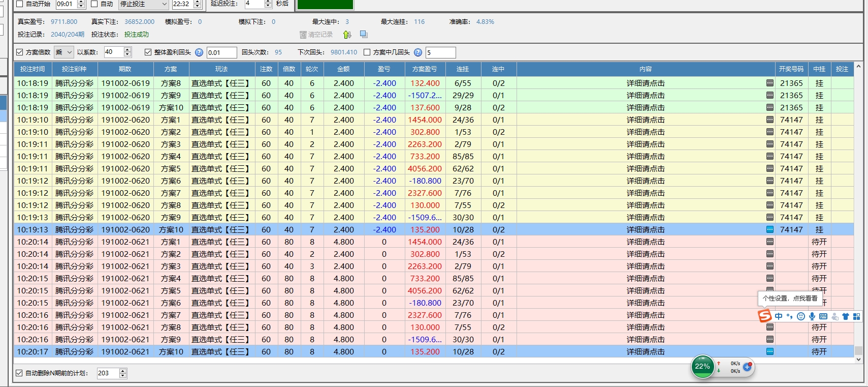
Task: Open Sogou emoji smiley panel
Action: click(x=801, y=316)
